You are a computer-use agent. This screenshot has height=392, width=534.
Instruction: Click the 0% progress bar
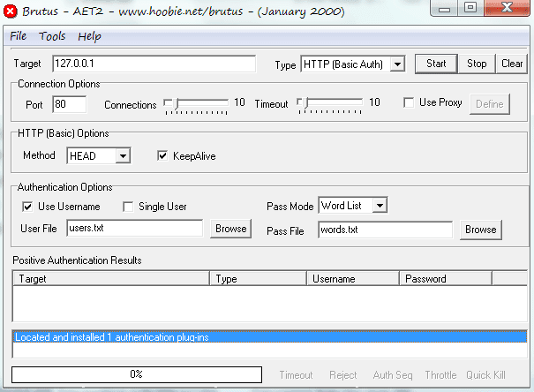[137, 374]
